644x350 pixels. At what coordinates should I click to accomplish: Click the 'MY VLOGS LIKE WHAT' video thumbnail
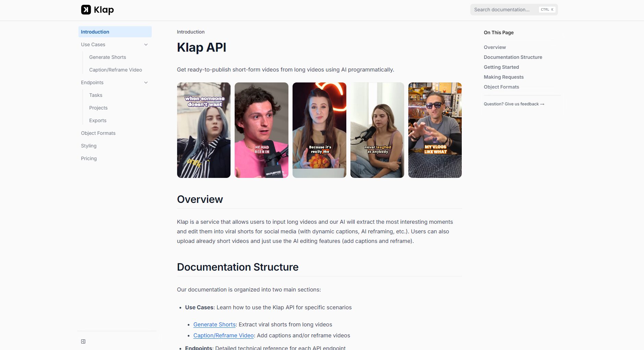[435, 130]
